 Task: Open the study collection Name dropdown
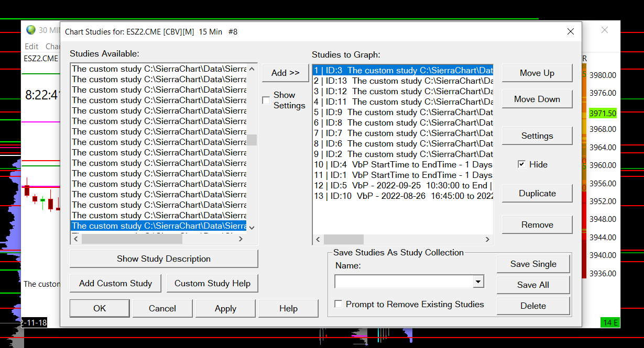[x=478, y=282]
